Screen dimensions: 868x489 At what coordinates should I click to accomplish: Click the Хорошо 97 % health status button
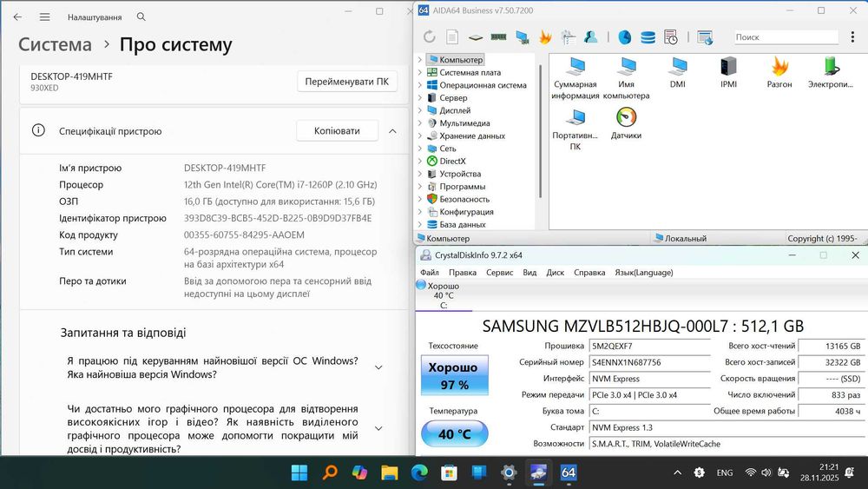(x=455, y=376)
